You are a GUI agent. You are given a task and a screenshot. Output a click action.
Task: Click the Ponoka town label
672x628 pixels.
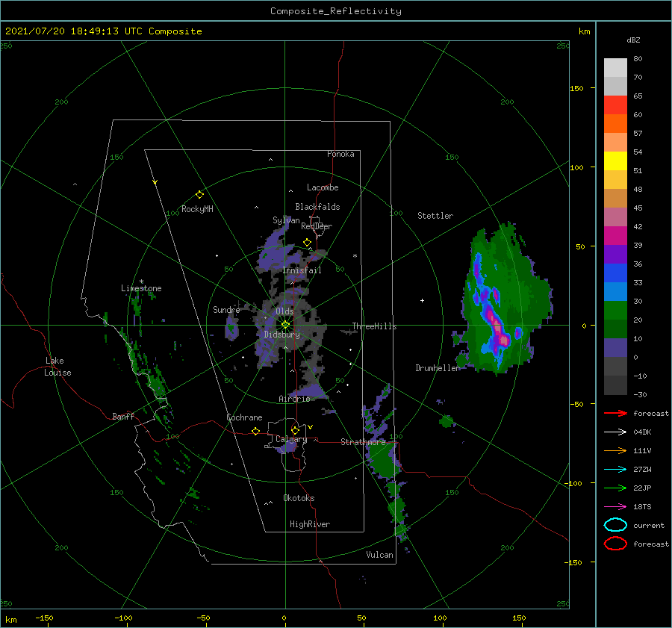point(340,154)
